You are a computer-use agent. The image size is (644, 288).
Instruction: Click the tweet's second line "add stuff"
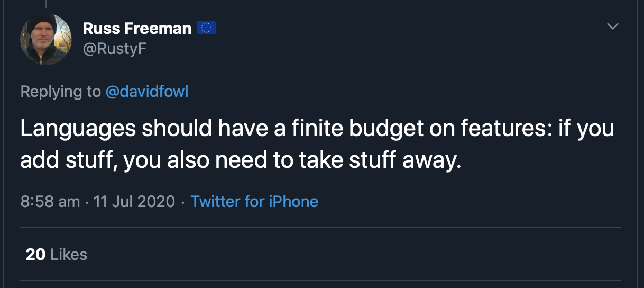tap(241, 160)
